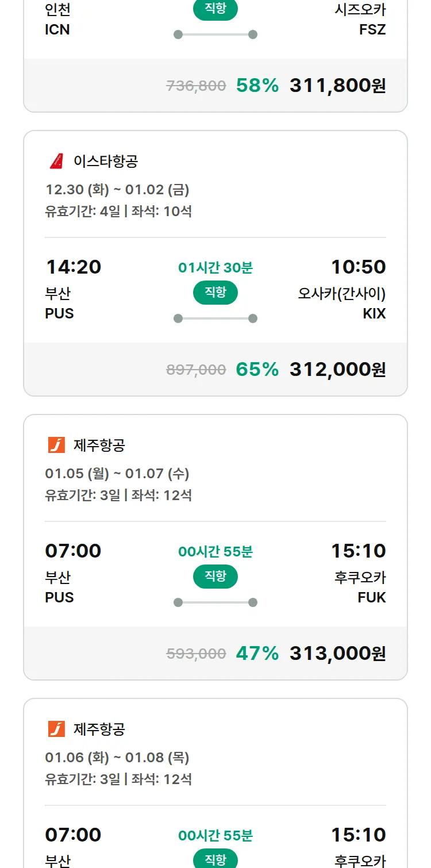The width and height of the screenshot is (431, 868).
Task: Click the 01.06 (화) ~ 01.08 (목) date range
Action: [x=117, y=758]
